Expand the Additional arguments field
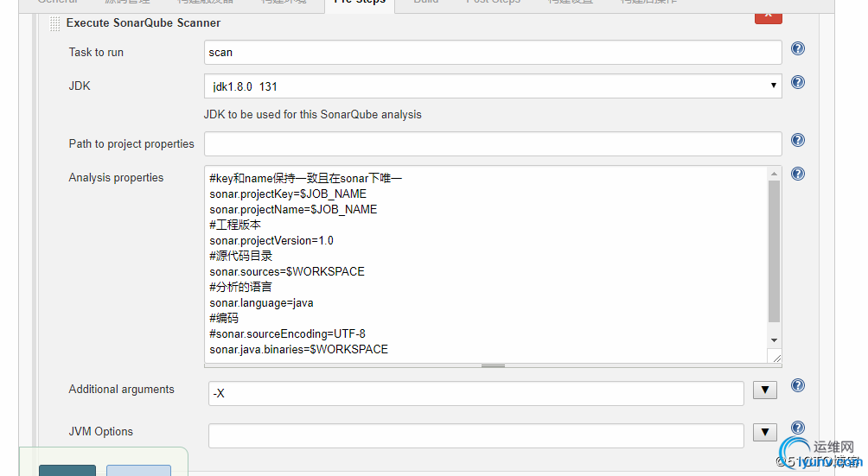The height and width of the screenshot is (476, 868). (765, 390)
